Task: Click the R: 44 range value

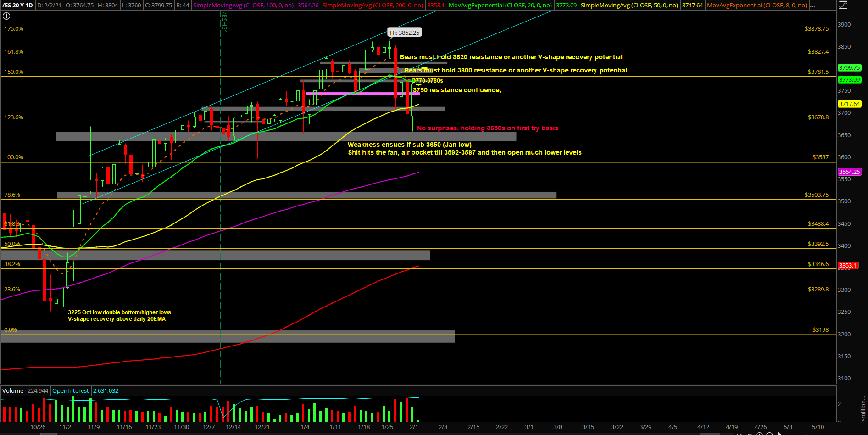Action: (182, 6)
